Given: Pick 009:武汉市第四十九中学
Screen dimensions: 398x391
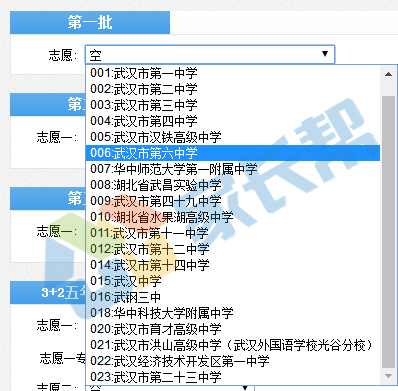Looking at the screenshot, I should pyautogui.click(x=233, y=201).
